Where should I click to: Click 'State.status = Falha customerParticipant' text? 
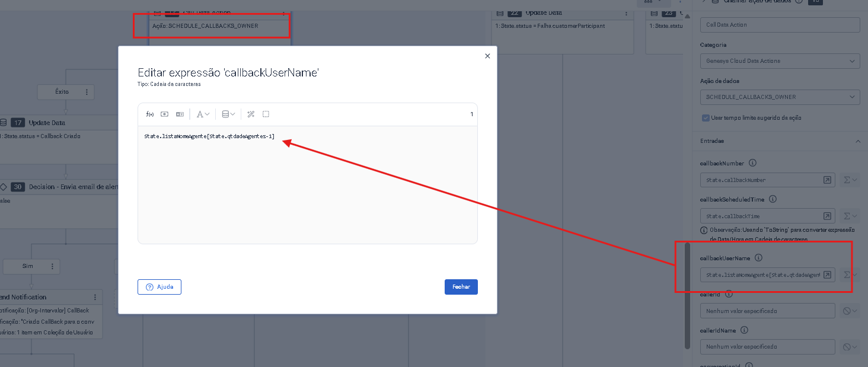(554, 26)
